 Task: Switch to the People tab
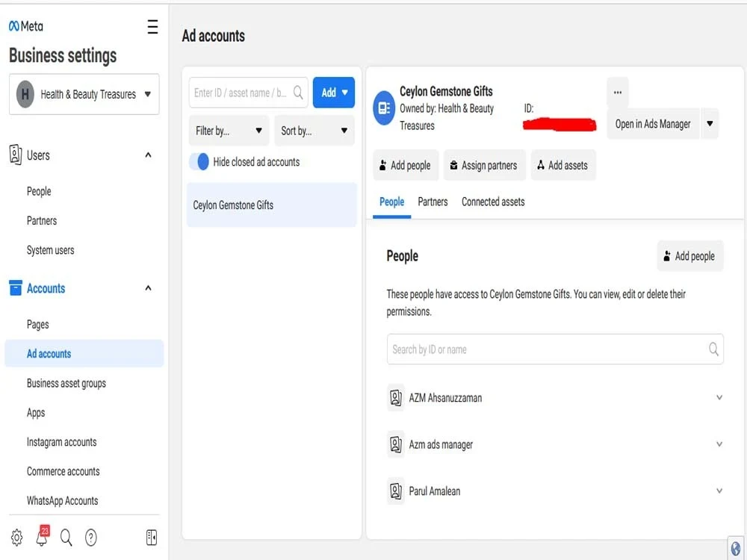[x=391, y=202]
